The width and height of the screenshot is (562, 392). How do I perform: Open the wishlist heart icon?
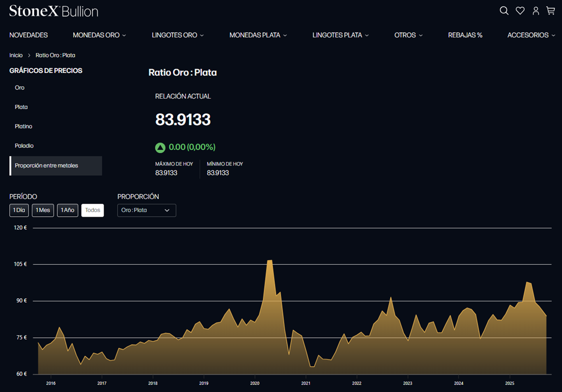tap(520, 11)
